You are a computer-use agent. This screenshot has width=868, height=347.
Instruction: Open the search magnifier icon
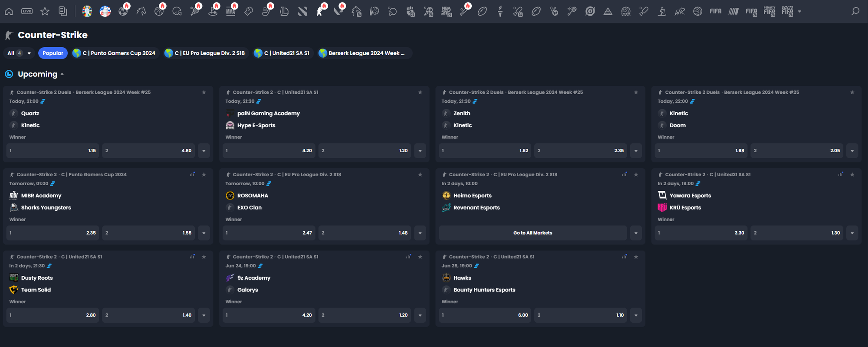pyautogui.click(x=855, y=11)
